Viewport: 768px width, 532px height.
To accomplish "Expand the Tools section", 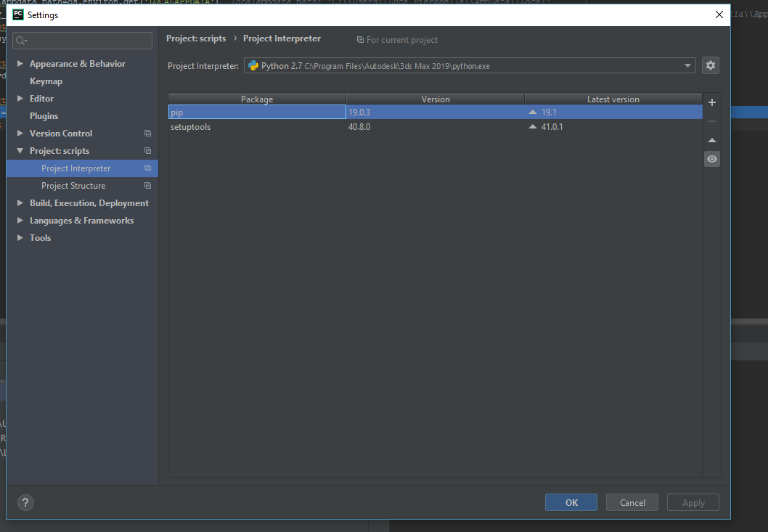I will pos(20,237).
